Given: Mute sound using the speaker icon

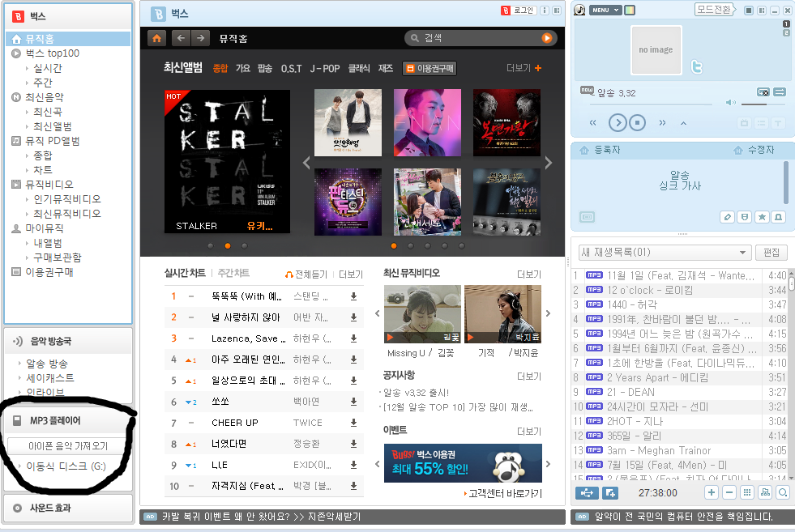Looking at the screenshot, I should tap(731, 102).
